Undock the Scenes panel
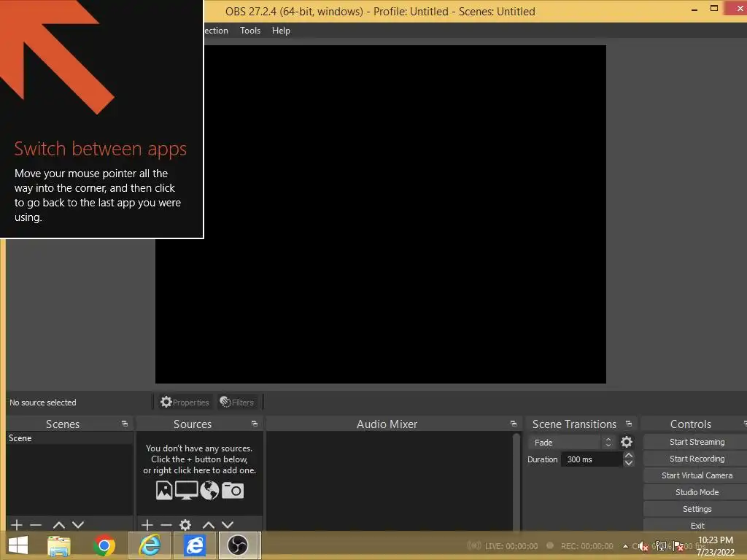The image size is (747, 560). (x=125, y=424)
